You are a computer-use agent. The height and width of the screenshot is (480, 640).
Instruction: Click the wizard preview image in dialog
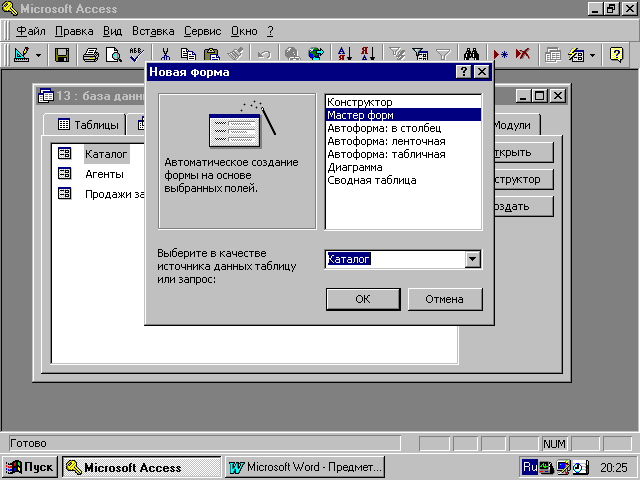point(242,124)
